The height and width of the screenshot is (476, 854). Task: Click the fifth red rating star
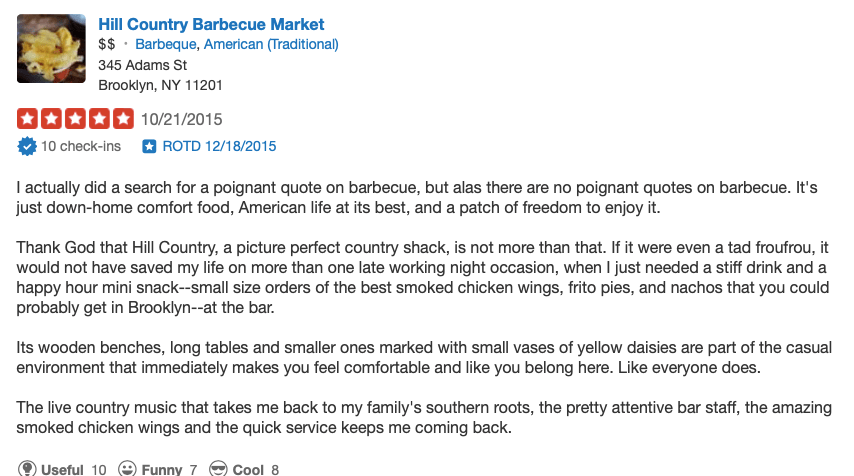123,118
